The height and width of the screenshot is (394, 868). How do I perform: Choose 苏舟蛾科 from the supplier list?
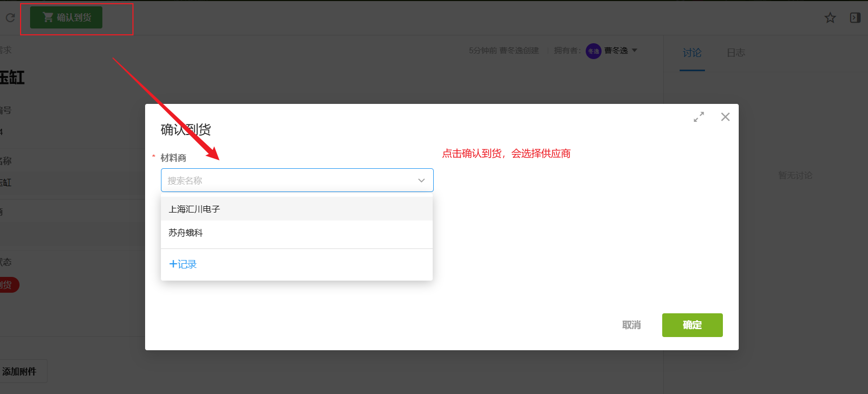point(186,233)
